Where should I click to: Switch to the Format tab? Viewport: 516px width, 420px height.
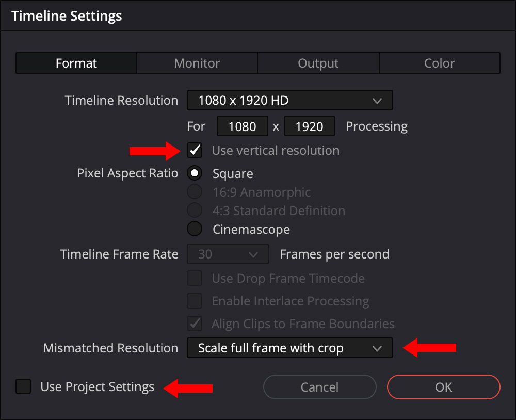point(76,63)
